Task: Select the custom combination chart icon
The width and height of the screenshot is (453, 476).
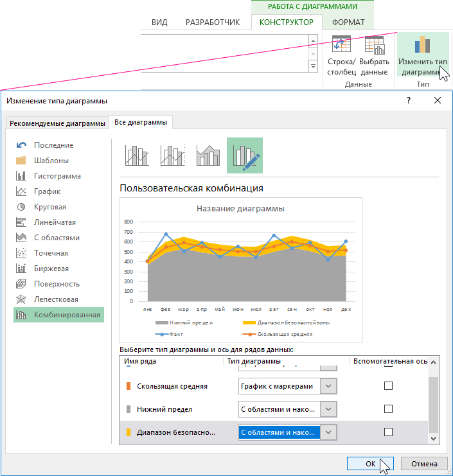Action: point(245,155)
